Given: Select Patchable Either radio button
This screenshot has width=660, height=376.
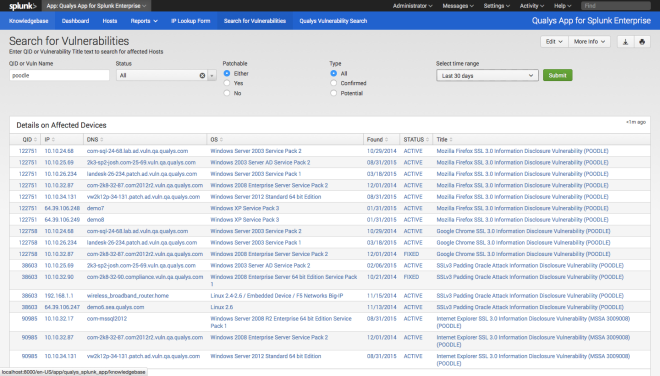Looking at the screenshot, I should coord(227,73).
